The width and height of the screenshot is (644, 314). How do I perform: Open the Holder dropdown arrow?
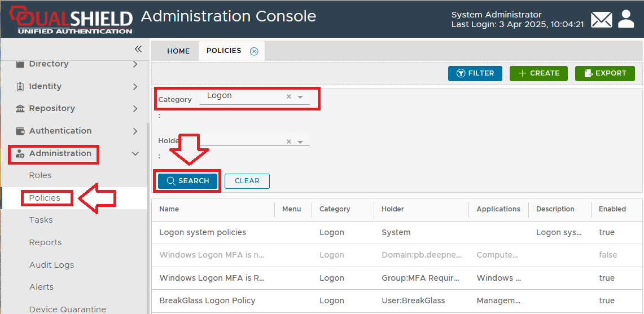[300, 142]
